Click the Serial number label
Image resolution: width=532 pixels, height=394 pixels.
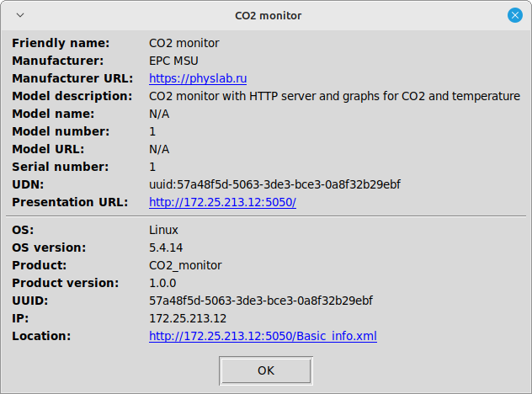(61, 167)
